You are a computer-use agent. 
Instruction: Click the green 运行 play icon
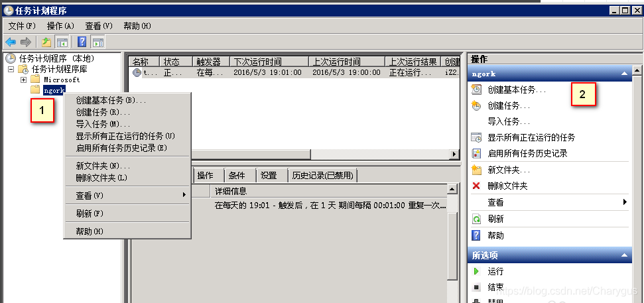pyautogui.click(x=476, y=271)
